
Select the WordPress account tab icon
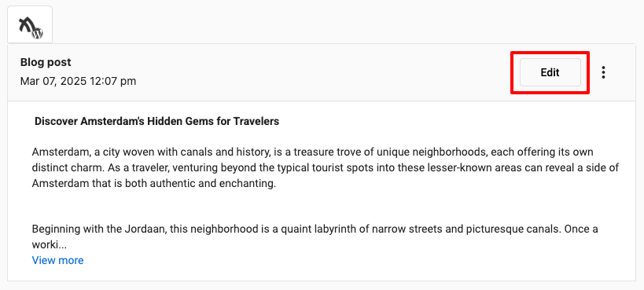30,24
